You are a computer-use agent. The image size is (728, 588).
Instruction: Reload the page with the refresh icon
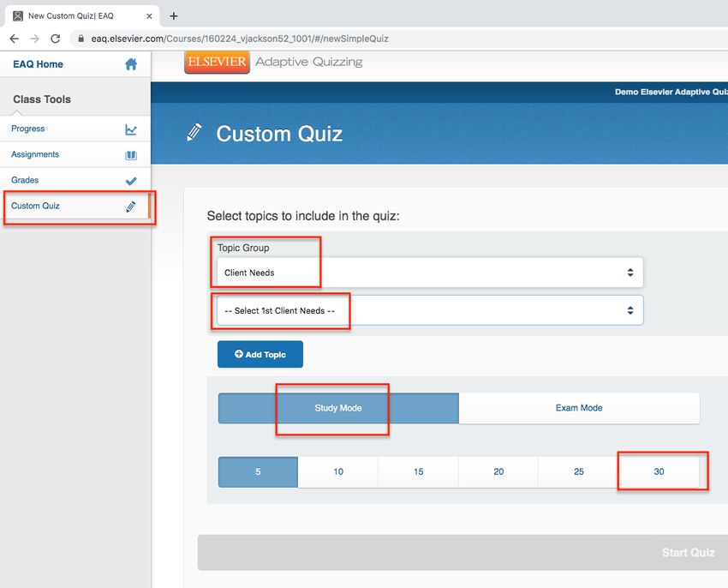[x=56, y=39]
